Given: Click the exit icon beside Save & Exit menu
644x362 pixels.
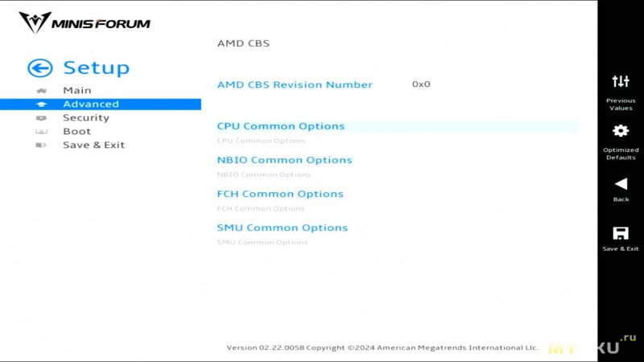Looking at the screenshot, I should pyautogui.click(x=41, y=145).
